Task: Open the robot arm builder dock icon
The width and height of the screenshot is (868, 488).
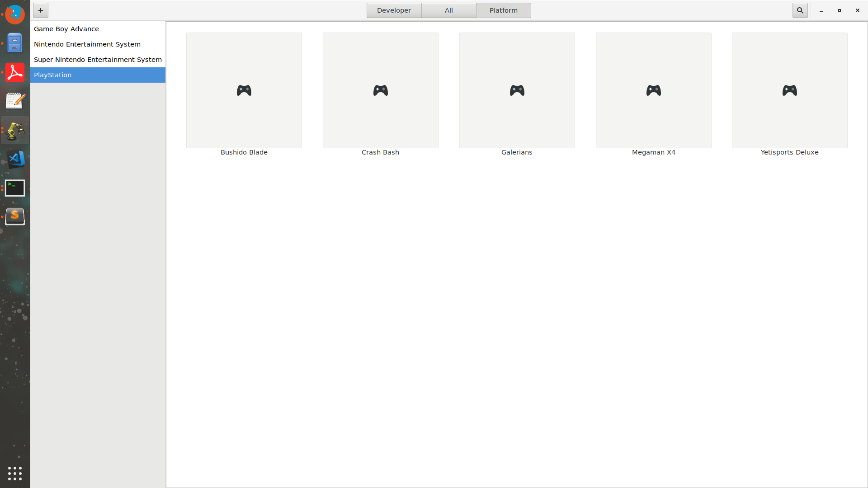Action: pos(15,131)
